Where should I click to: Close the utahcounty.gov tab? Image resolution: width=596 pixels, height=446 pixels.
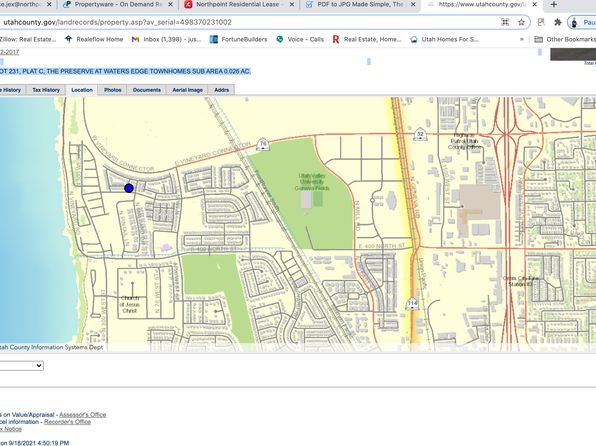click(534, 5)
